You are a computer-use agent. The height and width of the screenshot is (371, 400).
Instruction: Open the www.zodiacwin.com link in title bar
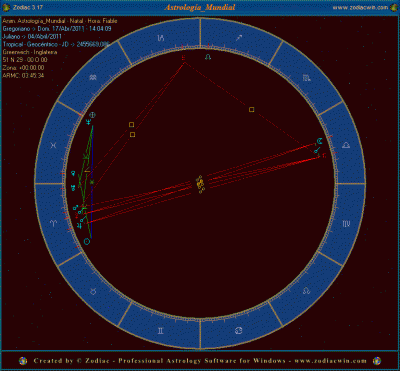tap(360, 7)
